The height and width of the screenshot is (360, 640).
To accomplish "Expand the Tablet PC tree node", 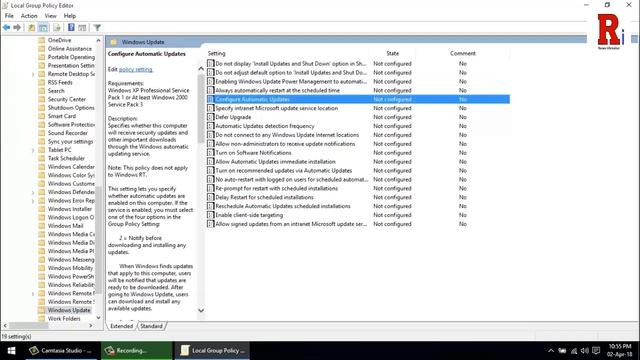I will coord(33,150).
